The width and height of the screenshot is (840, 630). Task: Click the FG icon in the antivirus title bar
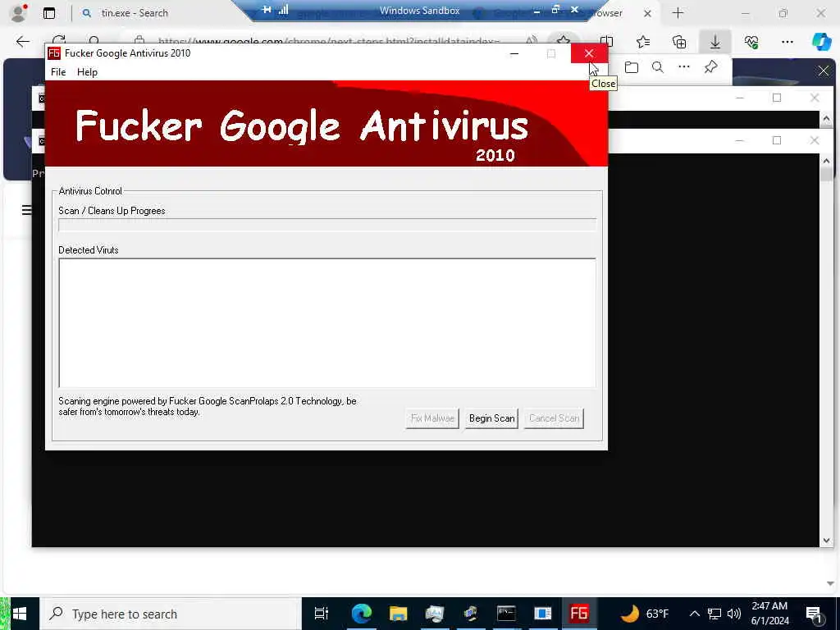click(53, 53)
